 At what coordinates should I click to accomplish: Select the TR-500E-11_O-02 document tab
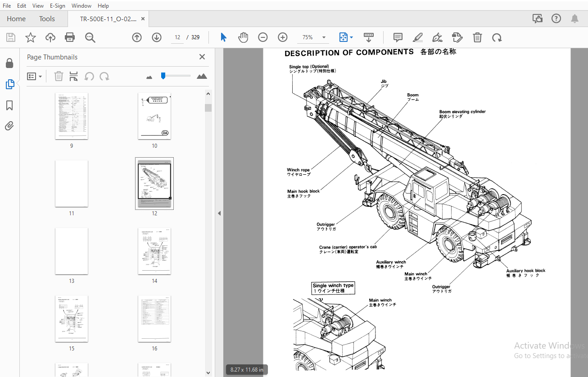click(108, 19)
